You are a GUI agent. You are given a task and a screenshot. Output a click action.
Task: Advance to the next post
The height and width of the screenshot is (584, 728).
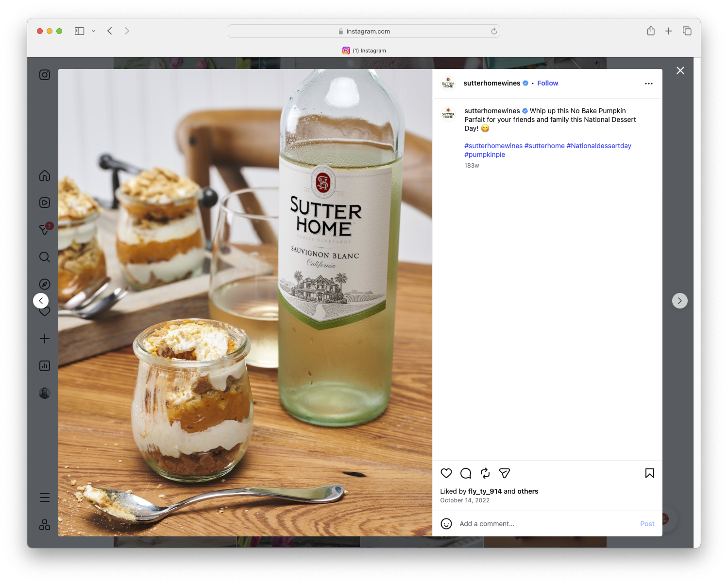tap(680, 301)
